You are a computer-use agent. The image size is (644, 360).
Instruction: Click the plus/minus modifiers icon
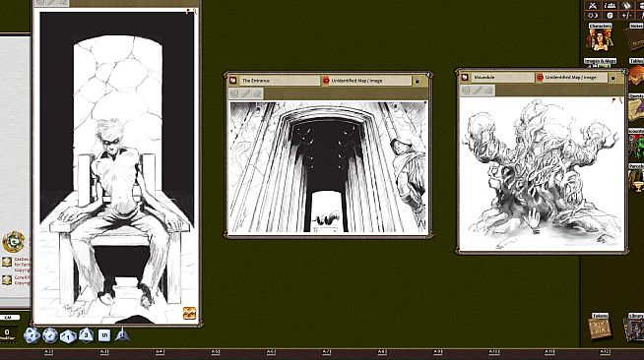626,15
